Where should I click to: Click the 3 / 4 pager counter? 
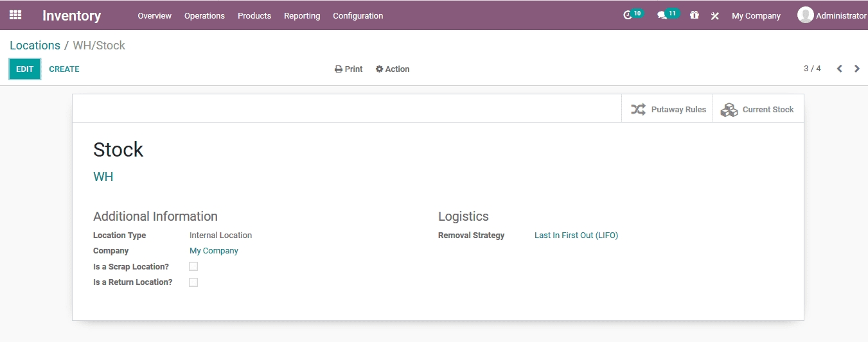click(x=812, y=69)
